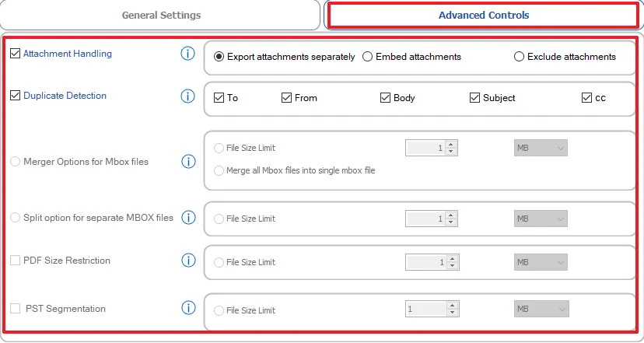Open MB unit dropdown in Merger Options row

click(541, 148)
